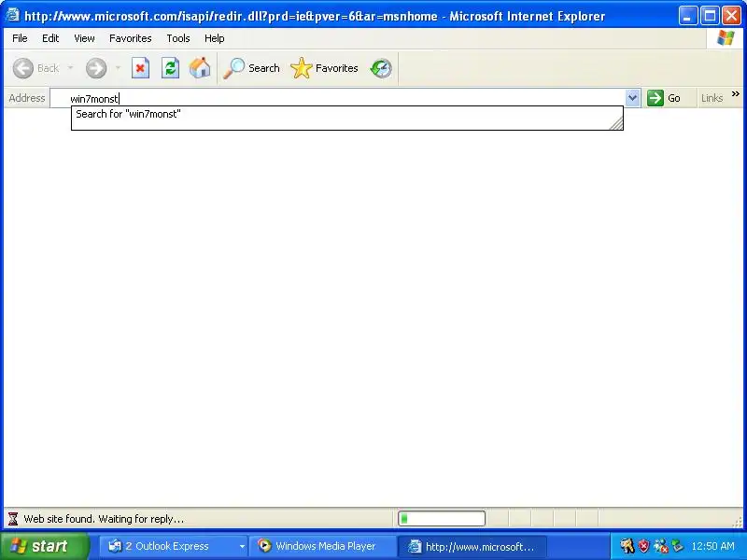Close the Internet Explorer window
The height and width of the screenshot is (560, 747).
731,16
